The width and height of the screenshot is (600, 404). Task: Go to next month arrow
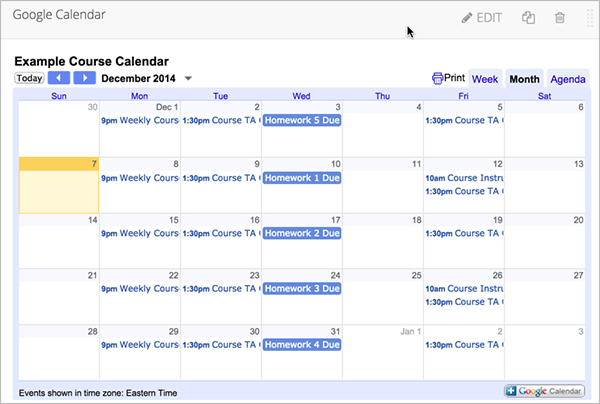85,78
